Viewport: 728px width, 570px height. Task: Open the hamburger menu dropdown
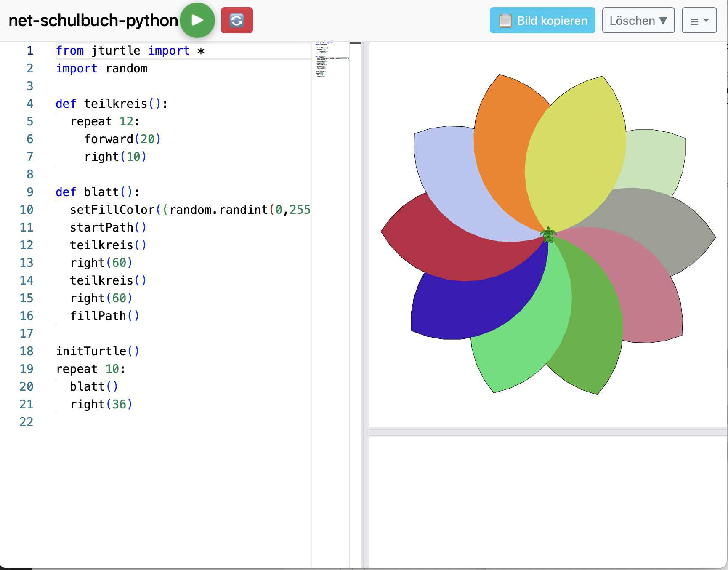click(x=699, y=20)
